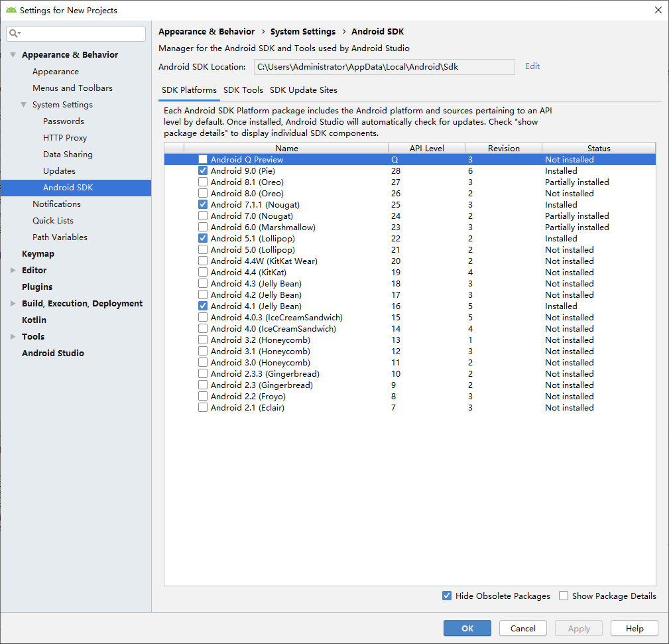Click the Cancel button
Image resolution: width=669 pixels, height=644 pixels.
(x=523, y=628)
